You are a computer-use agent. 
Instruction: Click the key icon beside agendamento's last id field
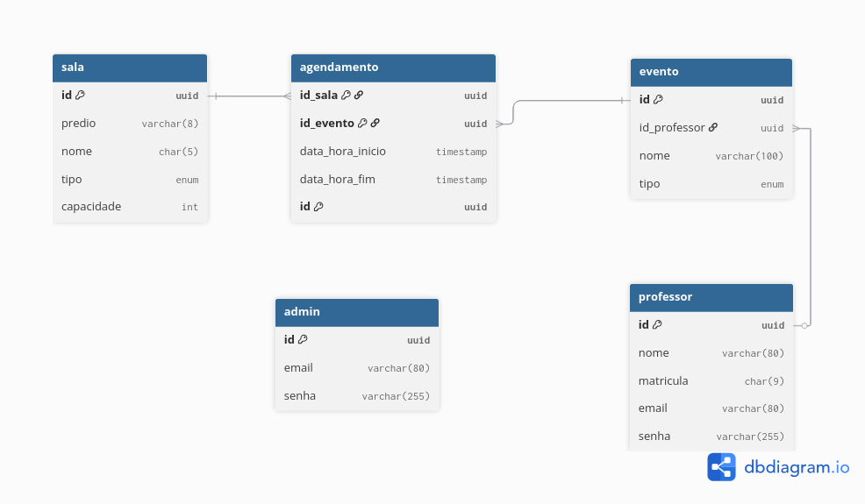[x=318, y=207]
